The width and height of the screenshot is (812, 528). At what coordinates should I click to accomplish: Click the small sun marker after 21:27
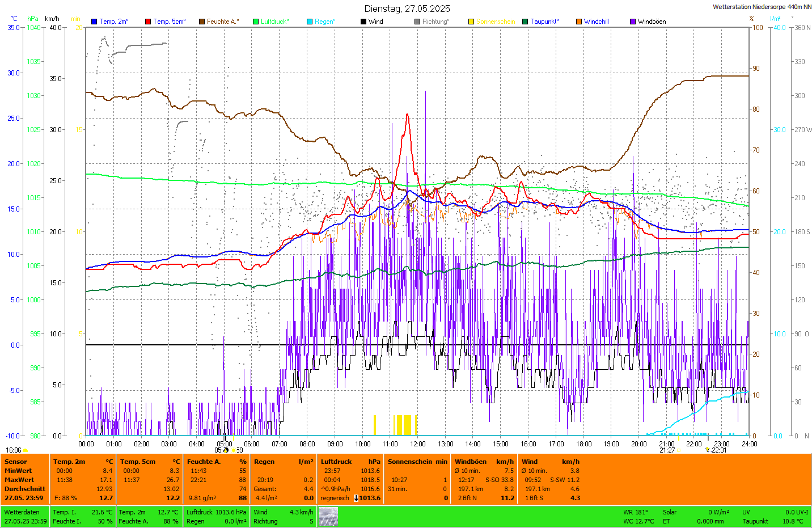[678, 450]
